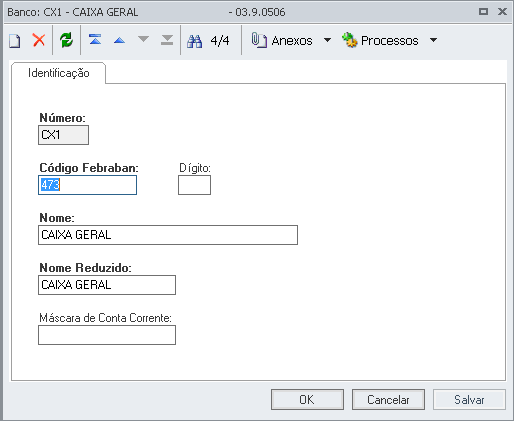Click the Código Febraban field

(x=87, y=185)
